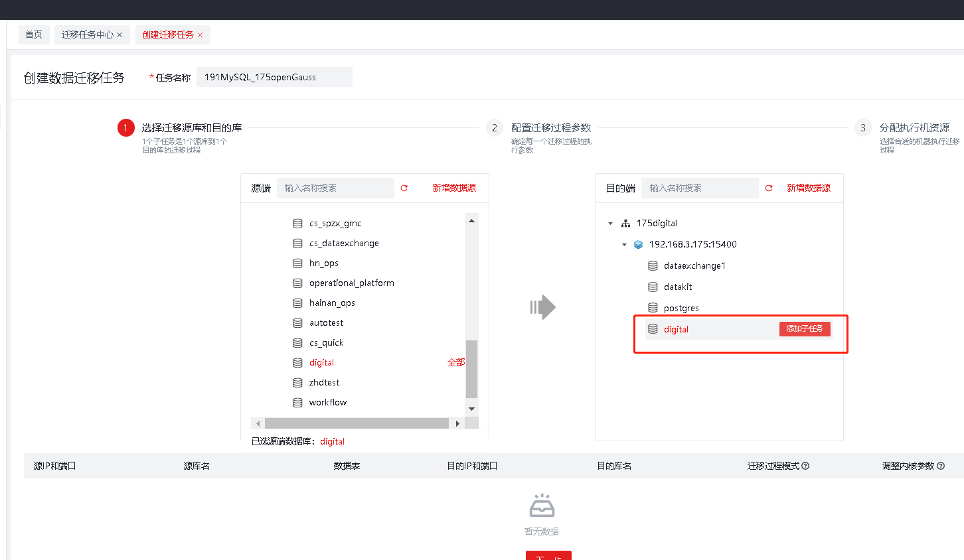Click database icon beside cs_spzx_gmc
This screenshot has width=964, height=560.
tap(297, 224)
